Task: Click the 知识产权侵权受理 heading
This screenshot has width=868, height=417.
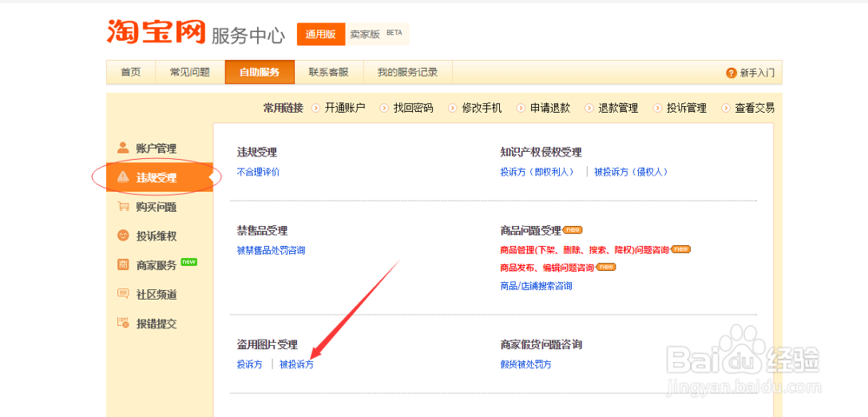Action: 541,152
